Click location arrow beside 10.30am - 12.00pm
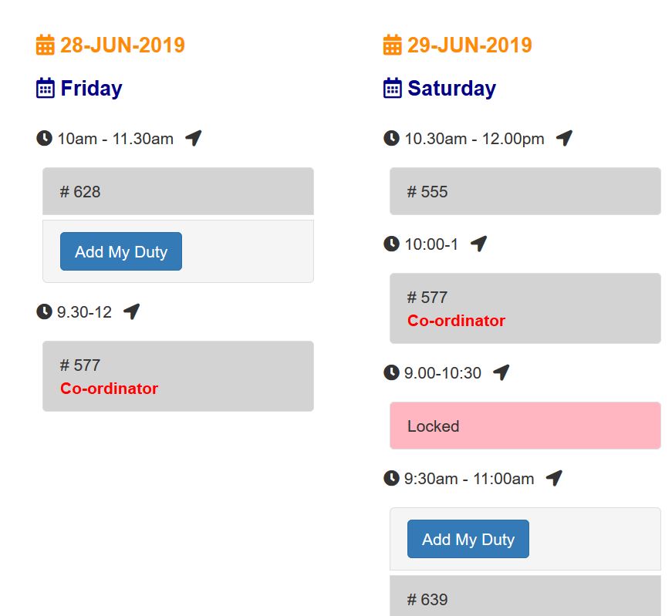Screen dimensions: 672x616 click(x=564, y=139)
